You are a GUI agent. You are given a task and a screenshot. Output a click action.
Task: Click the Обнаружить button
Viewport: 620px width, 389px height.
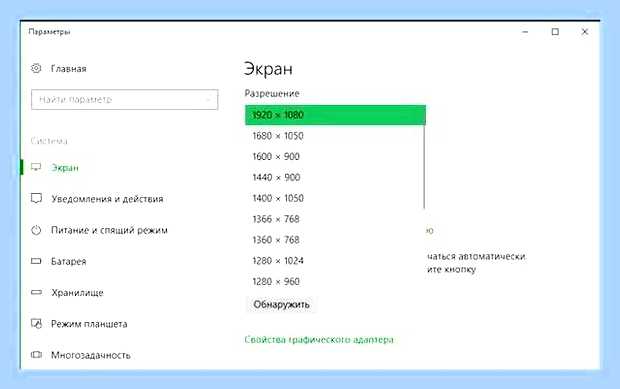coord(281,304)
